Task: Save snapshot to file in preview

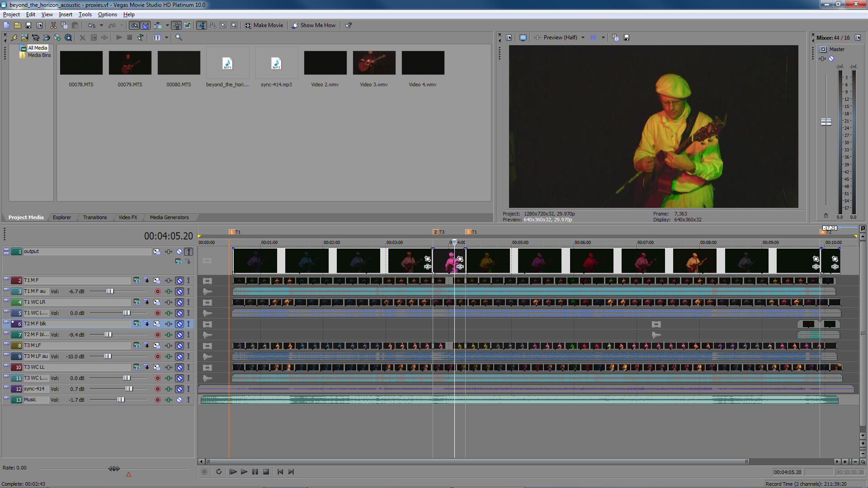Action: click(x=626, y=38)
